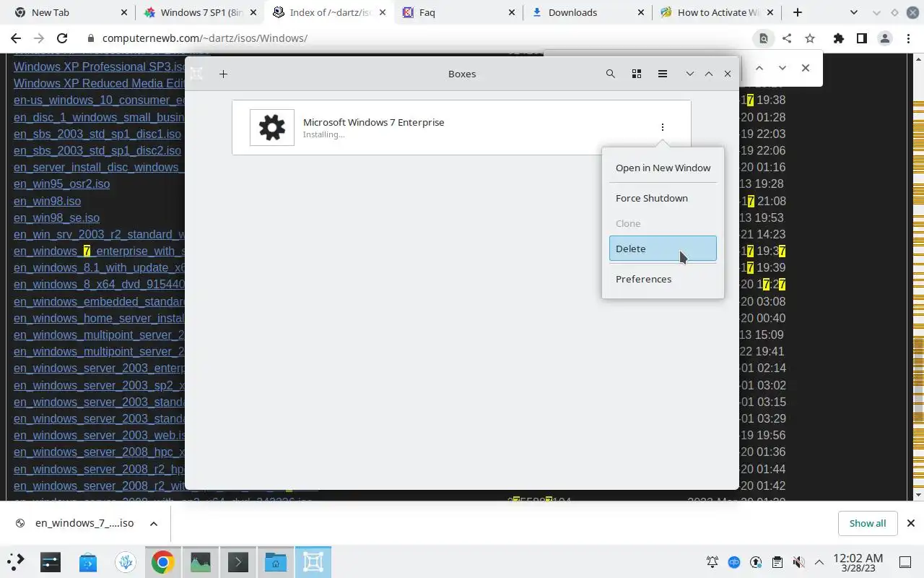Click the share icon in address bar
Screen dimensions: 924x578
click(787, 38)
